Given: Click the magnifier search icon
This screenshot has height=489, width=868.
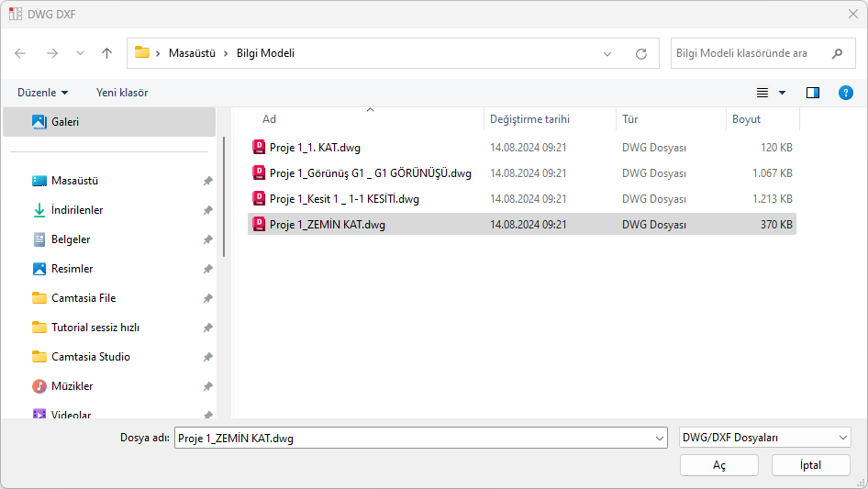Looking at the screenshot, I should point(837,53).
